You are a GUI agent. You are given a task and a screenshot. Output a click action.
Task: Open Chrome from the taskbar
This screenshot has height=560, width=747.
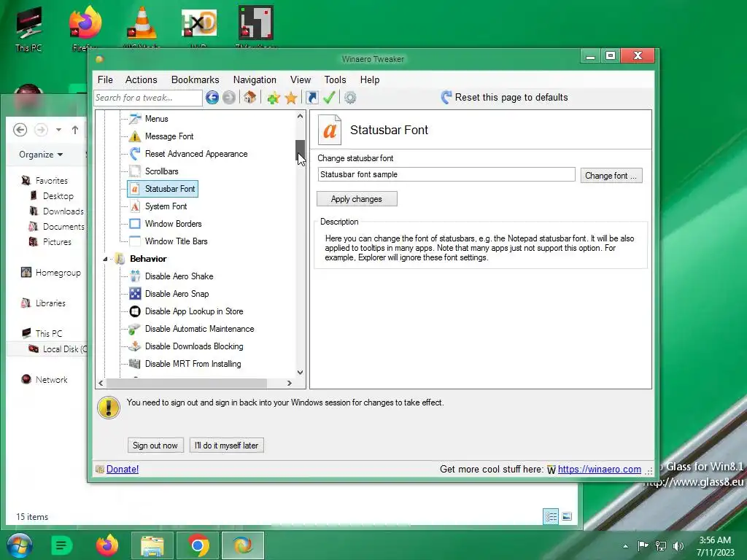(198, 545)
